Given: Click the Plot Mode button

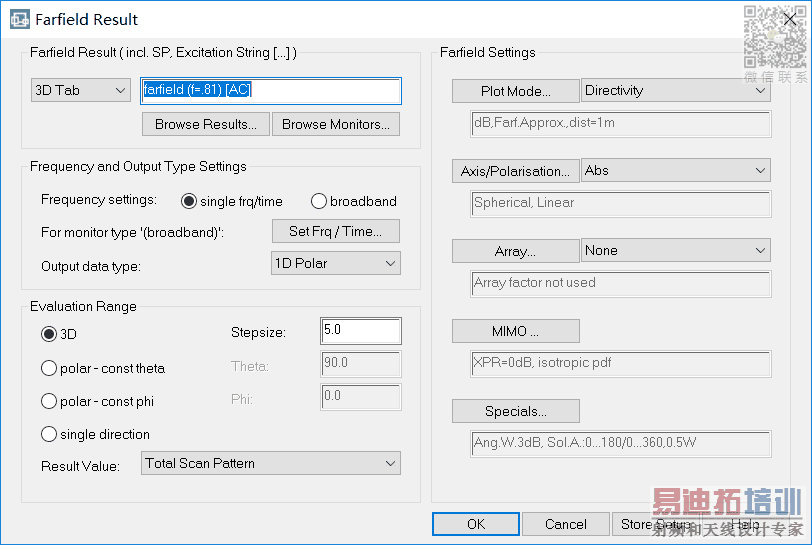Looking at the screenshot, I should click(515, 91).
